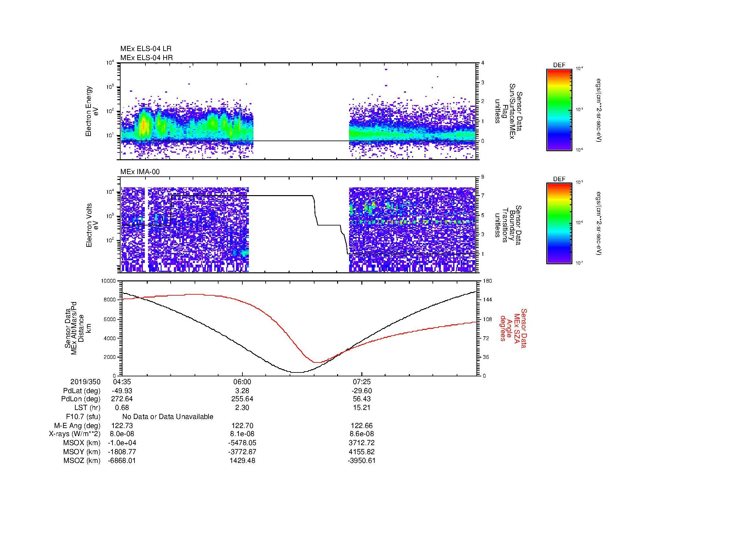
Task: Click the MEx Alt/Mars/Pd Distance axis label
Action: (77, 328)
